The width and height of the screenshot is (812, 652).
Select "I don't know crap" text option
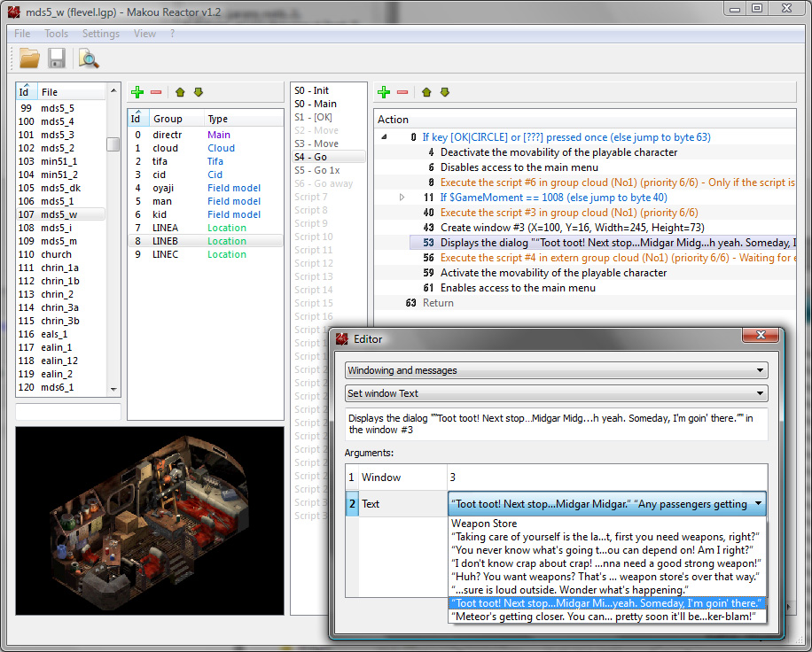pyautogui.click(x=607, y=563)
